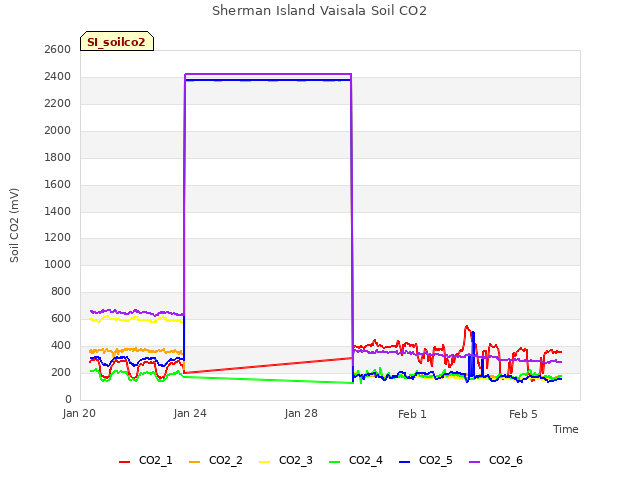Click the Feb 5 x-axis tick label
The width and height of the screenshot is (640, 480).
pos(523,414)
